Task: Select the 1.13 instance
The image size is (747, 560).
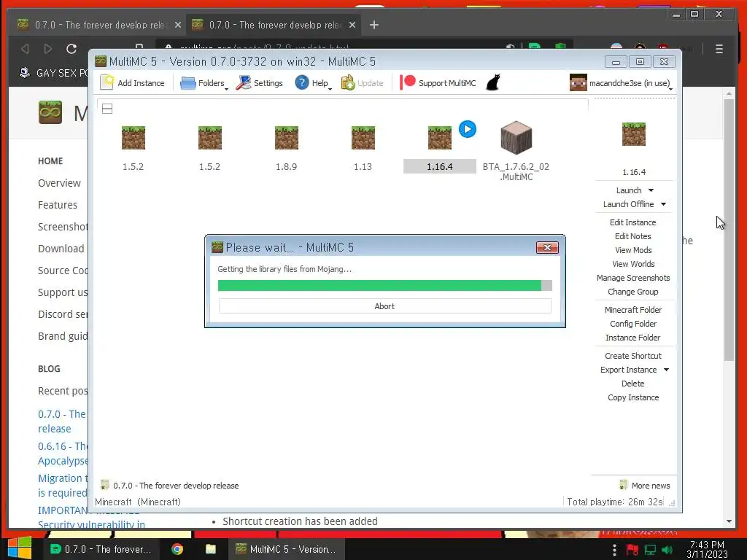Action: pyautogui.click(x=363, y=148)
